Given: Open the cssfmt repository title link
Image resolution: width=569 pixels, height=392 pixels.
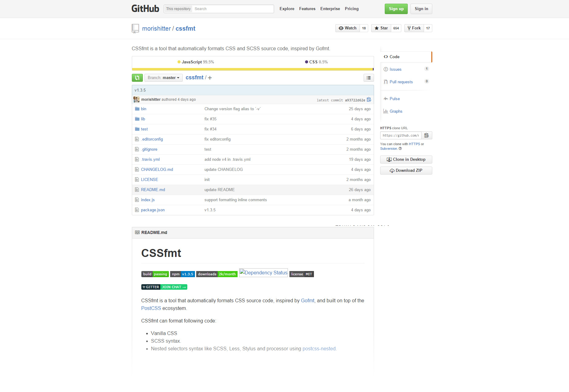Looking at the screenshot, I should (185, 28).
